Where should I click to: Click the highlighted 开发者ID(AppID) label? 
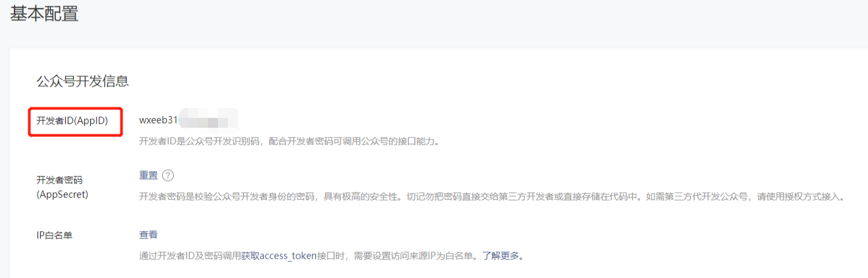point(75,121)
